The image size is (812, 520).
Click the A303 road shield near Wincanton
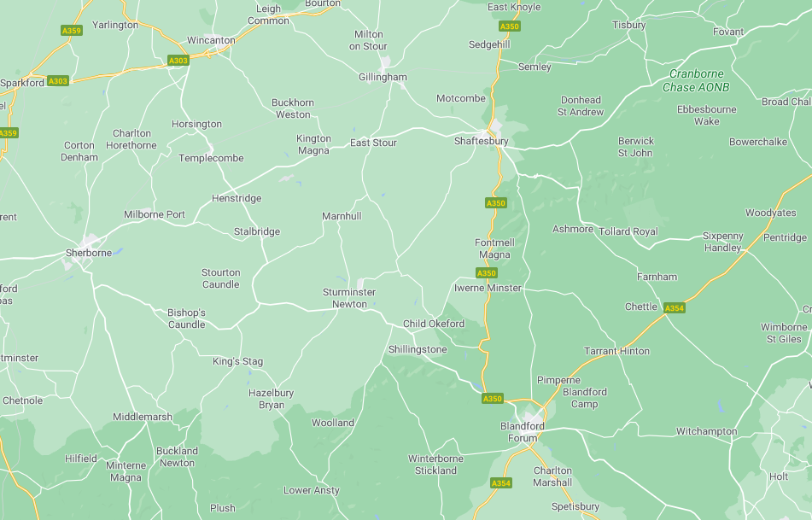click(178, 61)
